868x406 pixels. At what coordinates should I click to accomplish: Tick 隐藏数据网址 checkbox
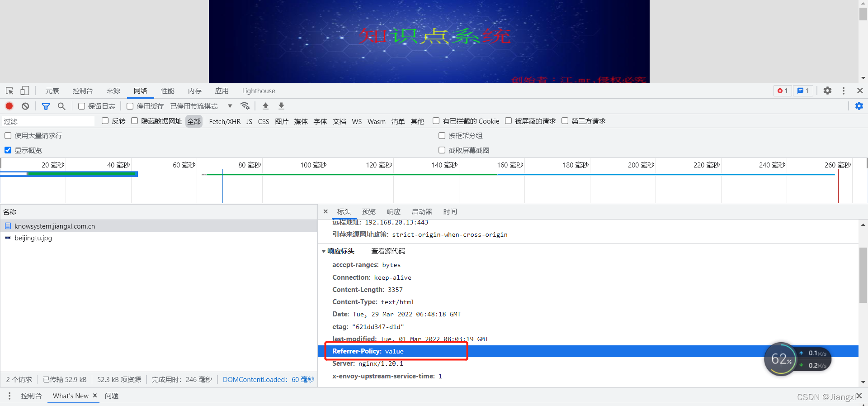[135, 121]
